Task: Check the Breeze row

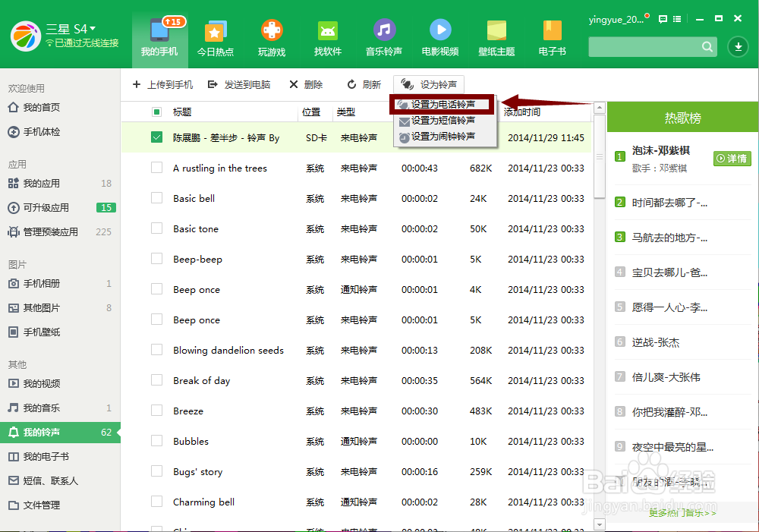Action: (156, 411)
